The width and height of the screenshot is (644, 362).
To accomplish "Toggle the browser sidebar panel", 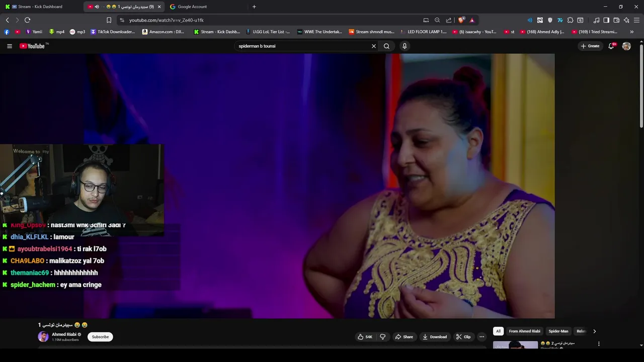I will tap(606, 20).
